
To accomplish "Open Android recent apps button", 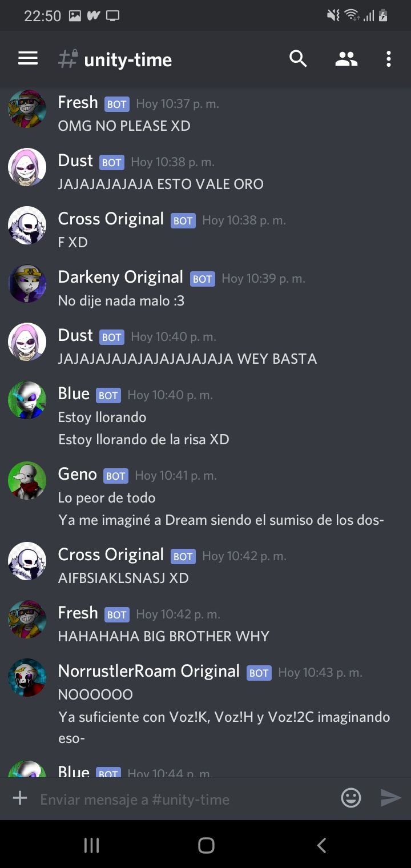I will pyautogui.click(x=91, y=845).
